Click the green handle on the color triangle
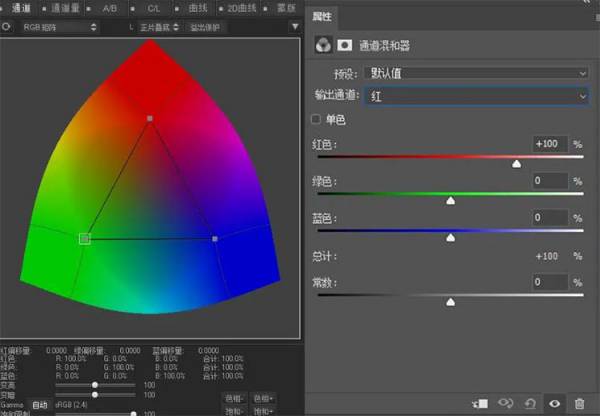 pyautogui.click(x=84, y=238)
